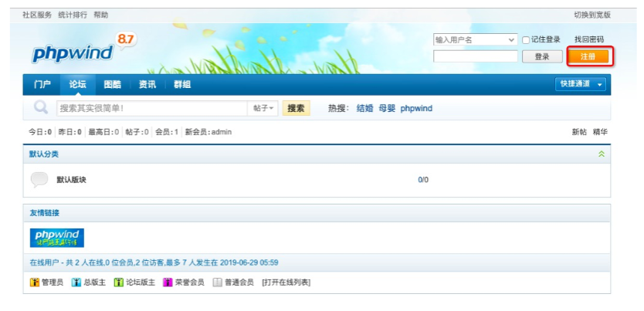This screenshot has width=644, height=311.
Task: Collapse the 默认分类 section arrows
Action: pos(602,154)
